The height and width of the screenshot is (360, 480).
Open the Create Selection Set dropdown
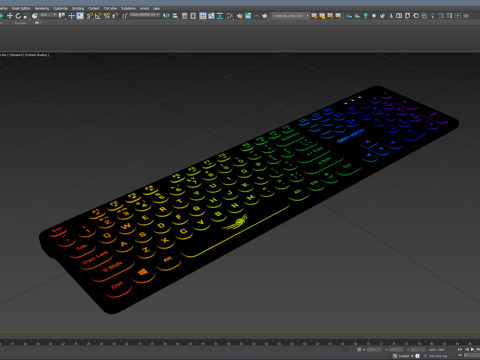145,15
